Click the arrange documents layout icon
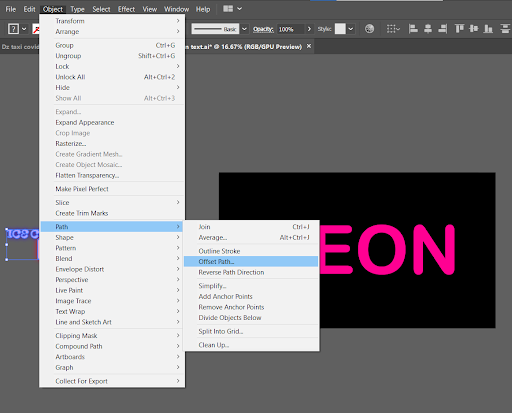Viewport: 512px width, 413px height. [x=228, y=9]
